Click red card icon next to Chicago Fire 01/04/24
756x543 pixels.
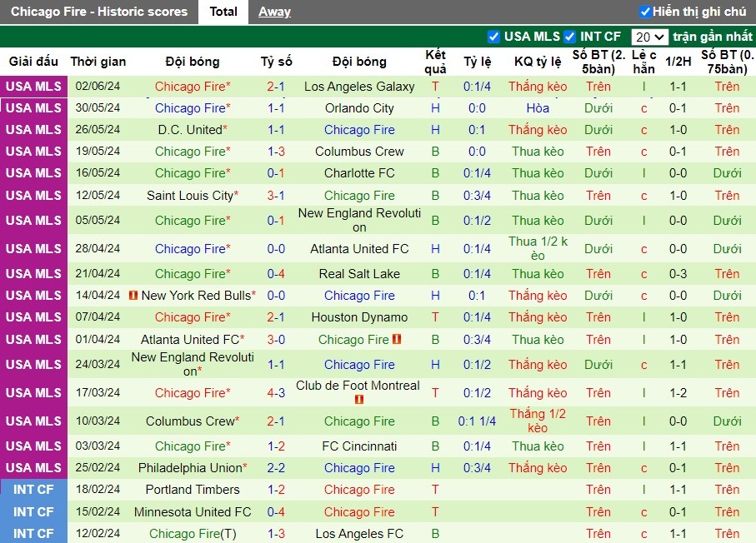(397, 339)
